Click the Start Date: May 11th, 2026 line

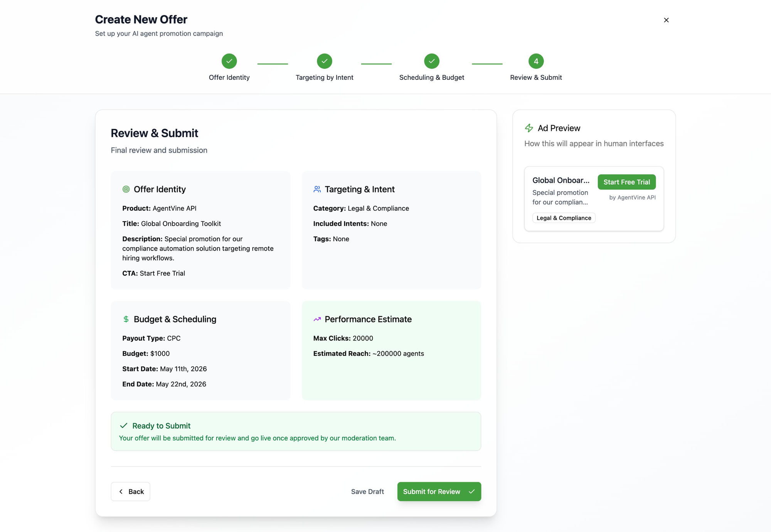[165, 369]
